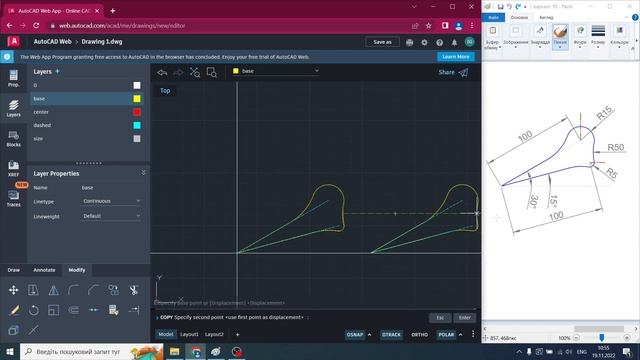Expand POLAR options arrow
Screen dimensions: 640x360
point(461,335)
